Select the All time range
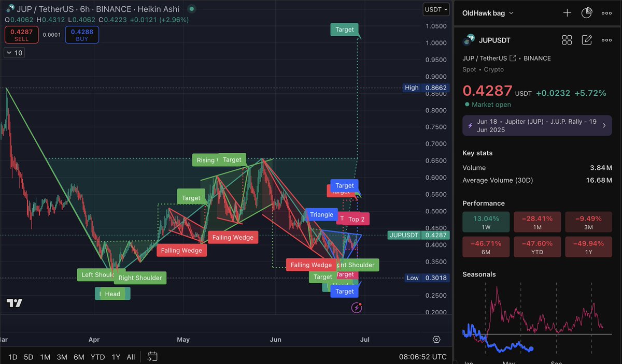 pyautogui.click(x=131, y=357)
